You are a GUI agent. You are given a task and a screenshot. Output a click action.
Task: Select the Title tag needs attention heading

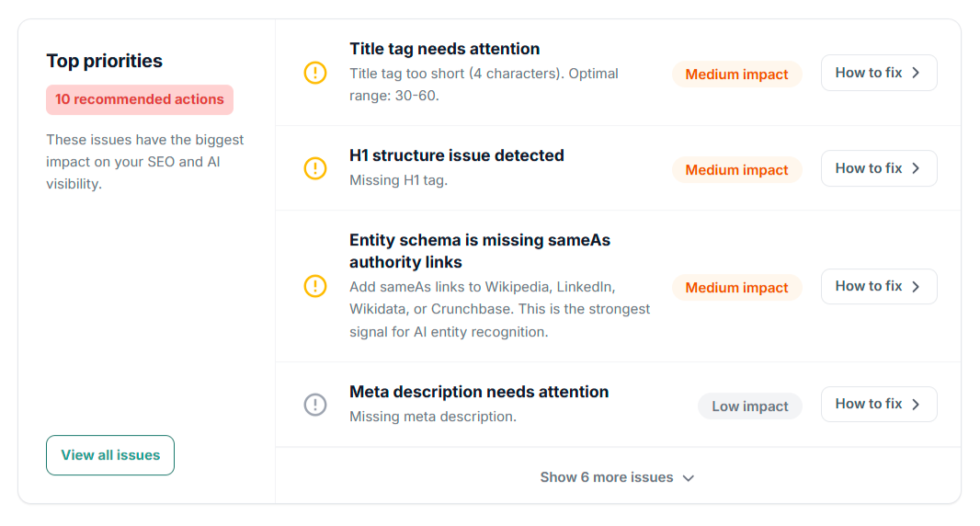click(x=444, y=49)
